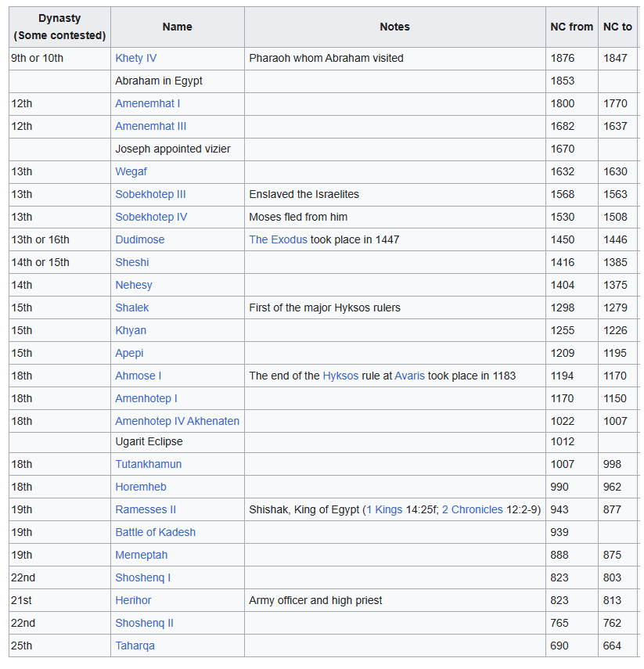Click the 1446 NC to value

[x=615, y=239]
